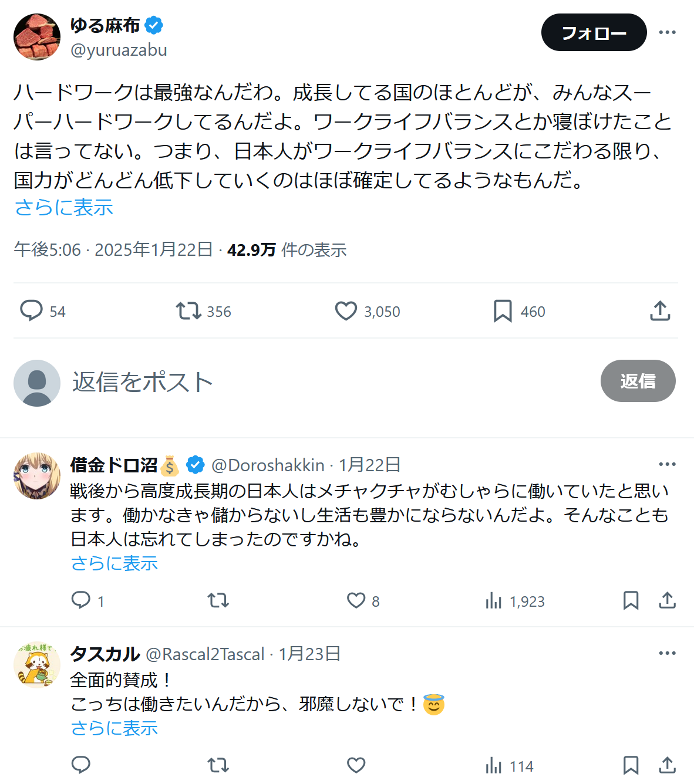Screen dimensions: 694x784
Task: Share the main post via share icon
Action: (x=660, y=311)
